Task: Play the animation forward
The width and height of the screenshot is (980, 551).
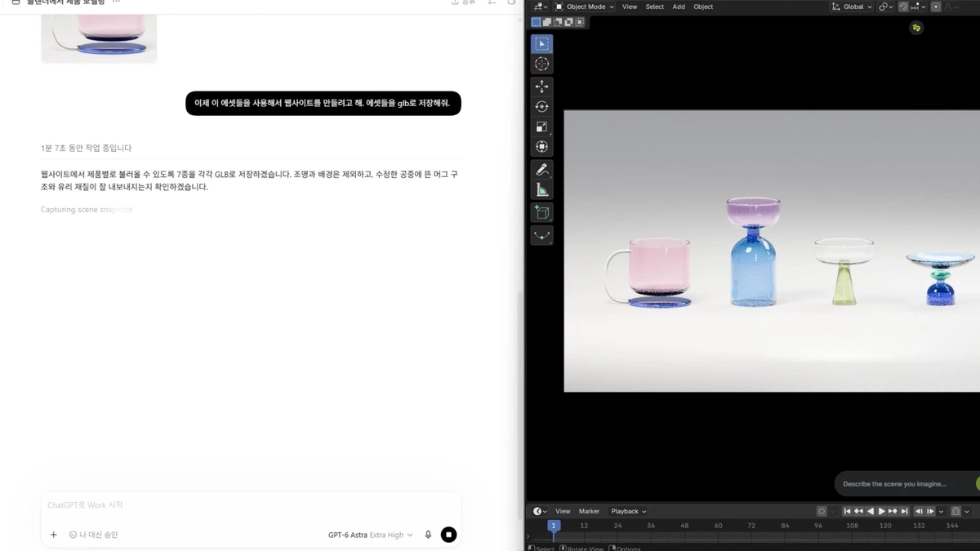Action: [882, 511]
